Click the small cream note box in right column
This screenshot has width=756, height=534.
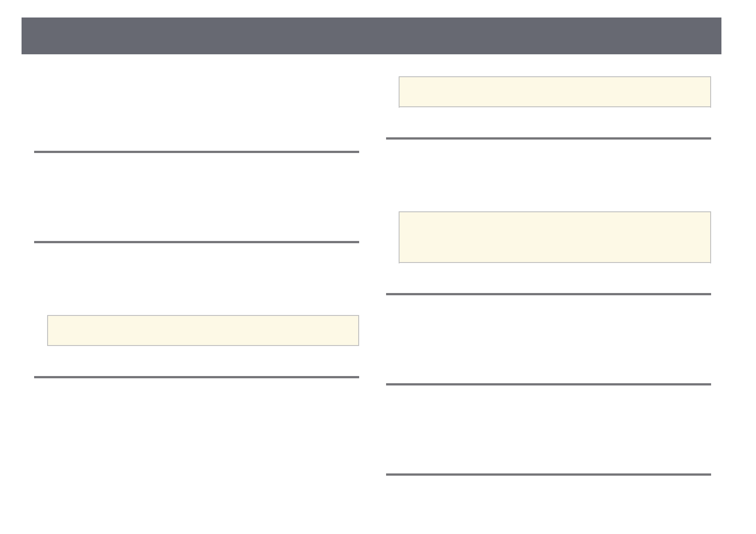[554, 92]
